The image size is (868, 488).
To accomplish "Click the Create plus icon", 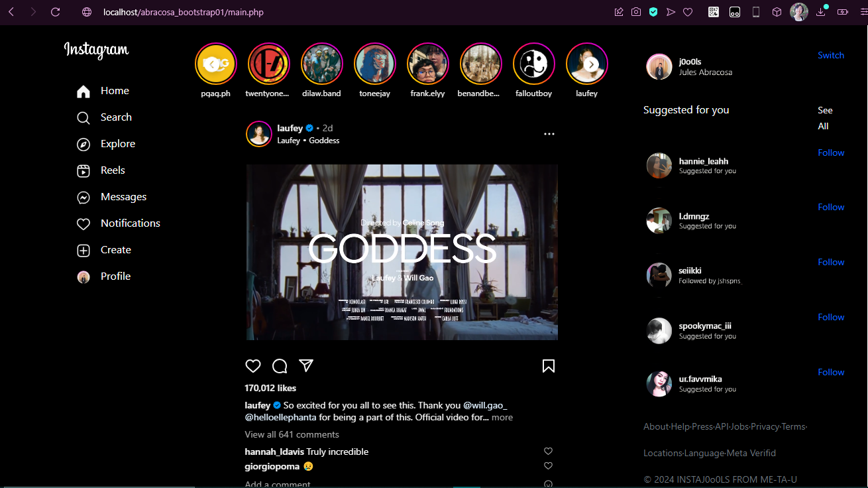I will pyautogui.click(x=83, y=251).
